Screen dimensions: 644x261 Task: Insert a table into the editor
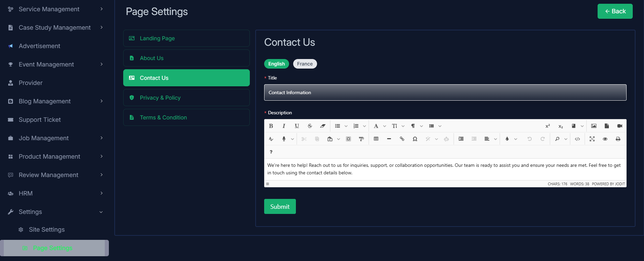[376, 139]
